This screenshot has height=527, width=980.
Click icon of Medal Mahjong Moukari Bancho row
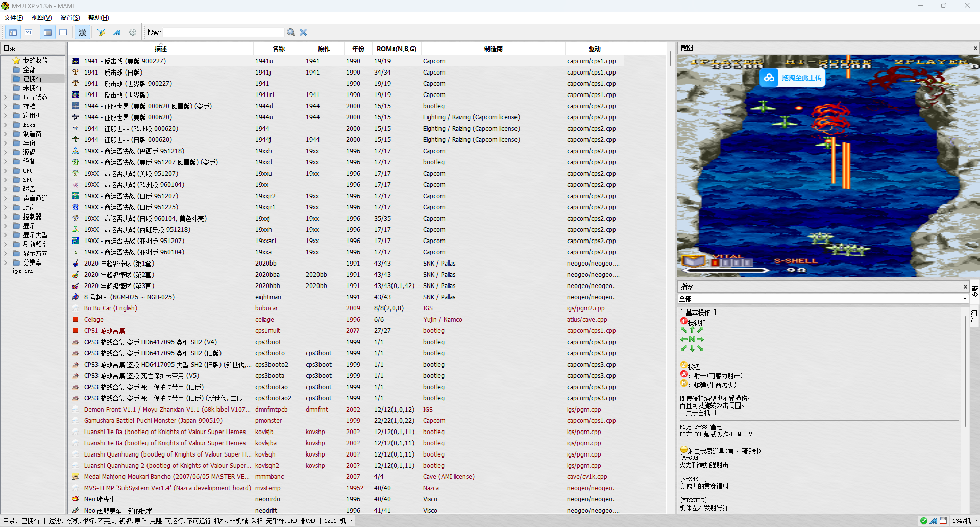tap(76, 476)
